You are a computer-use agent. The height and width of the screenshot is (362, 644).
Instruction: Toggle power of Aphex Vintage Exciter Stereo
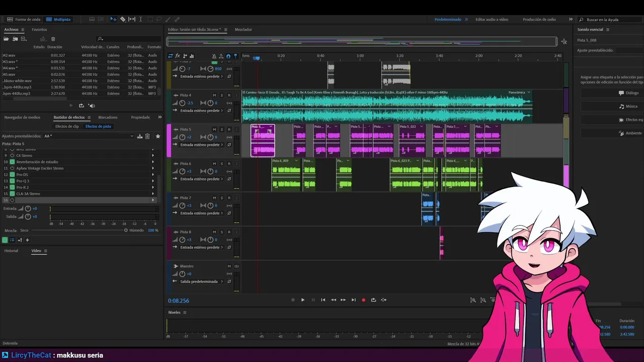(x=13, y=168)
